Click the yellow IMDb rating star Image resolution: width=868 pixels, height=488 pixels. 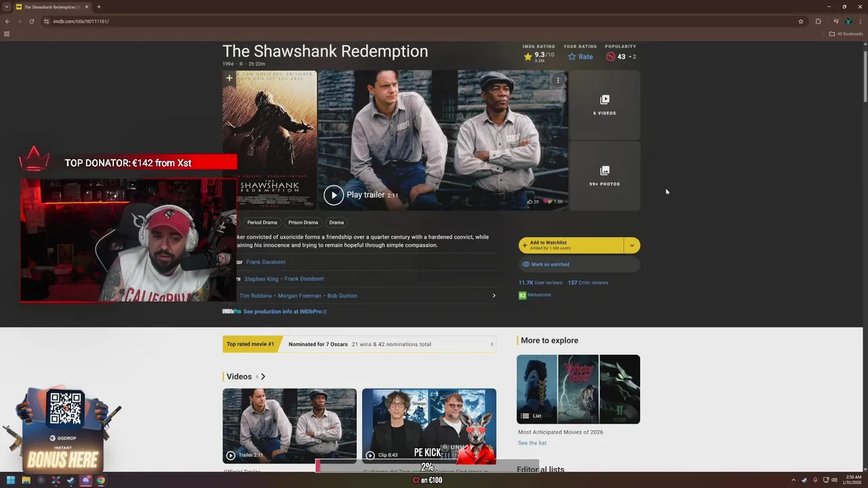click(528, 57)
